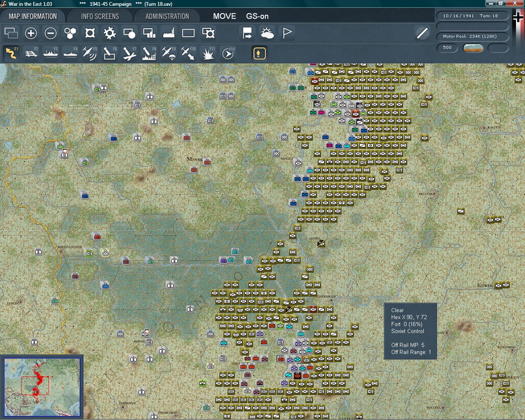Select F3 naval transport ship icon
This screenshot has width=525, height=420.
point(50,53)
